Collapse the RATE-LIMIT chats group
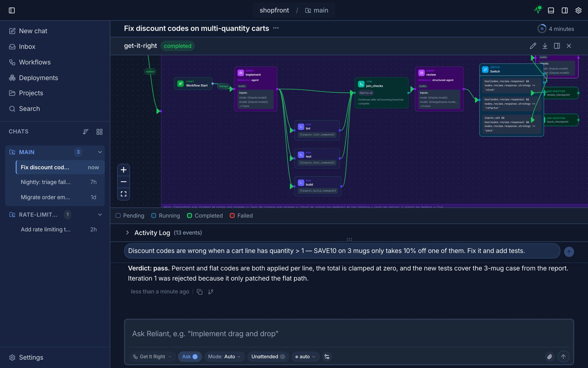The width and height of the screenshot is (588, 368). [100, 215]
